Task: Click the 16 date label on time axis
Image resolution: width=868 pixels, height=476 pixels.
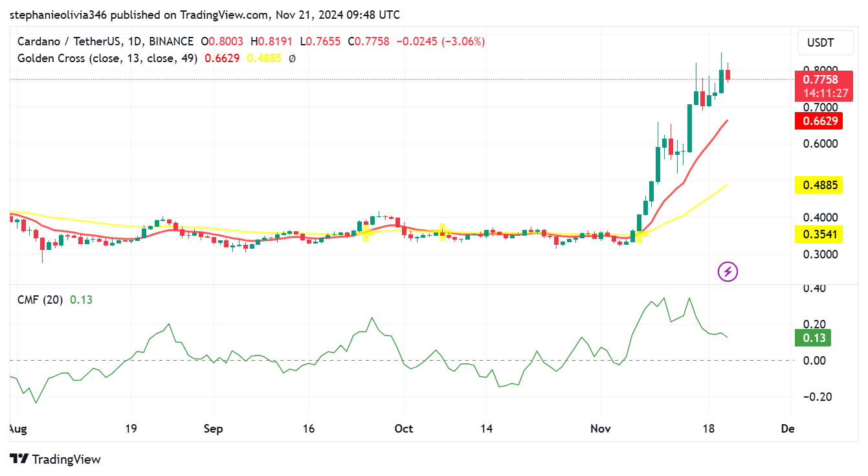Action: [308, 429]
